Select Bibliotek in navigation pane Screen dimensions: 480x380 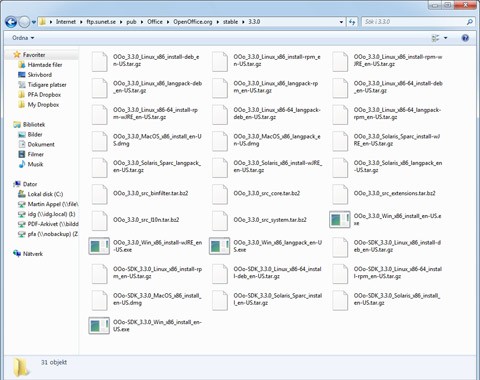tap(34, 125)
